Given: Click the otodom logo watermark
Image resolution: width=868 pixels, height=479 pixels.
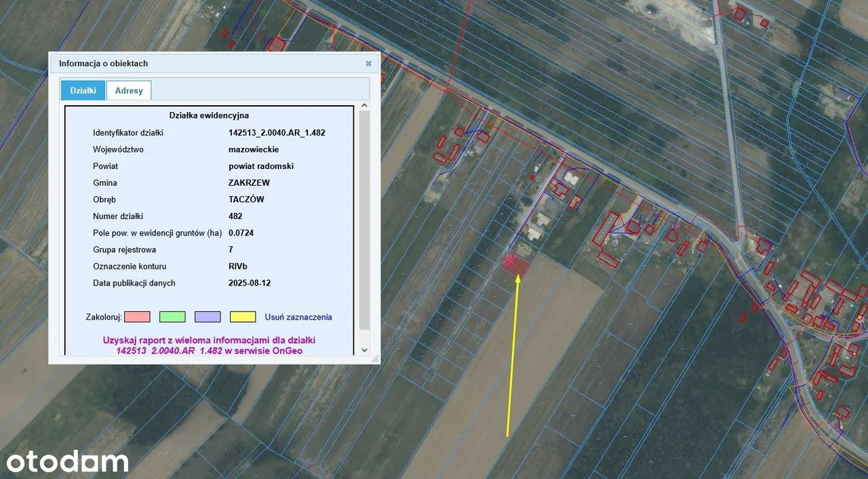Looking at the screenshot, I should click(x=68, y=462).
